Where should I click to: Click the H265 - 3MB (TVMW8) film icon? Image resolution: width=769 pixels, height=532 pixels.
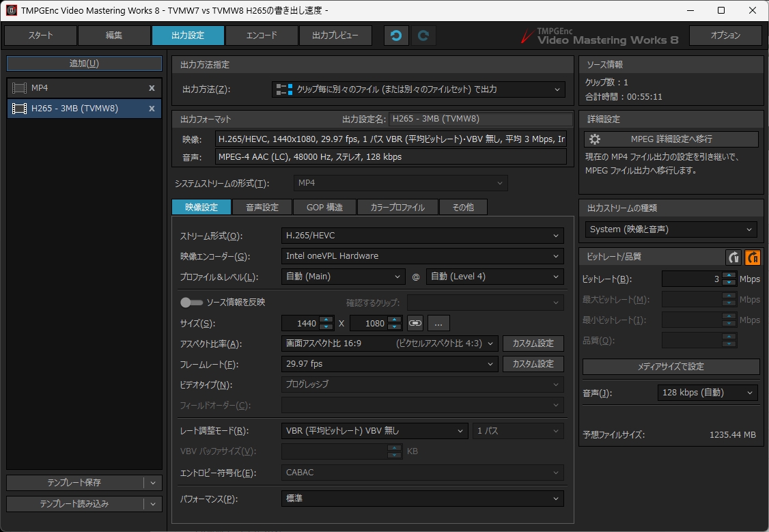pyautogui.click(x=19, y=109)
